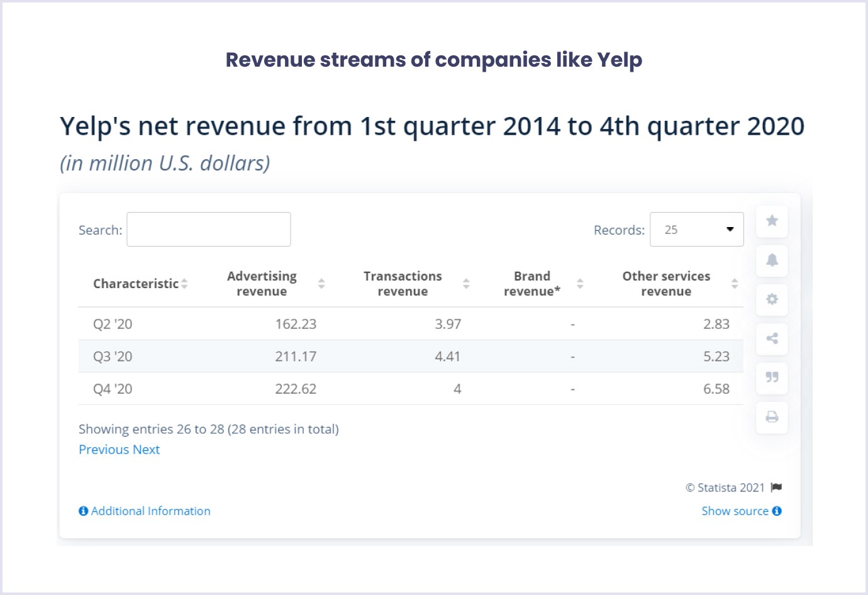Open the gear settings icon
Image resolution: width=868 pixels, height=595 pixels.
pyautogui.click(x=772, y=299)
